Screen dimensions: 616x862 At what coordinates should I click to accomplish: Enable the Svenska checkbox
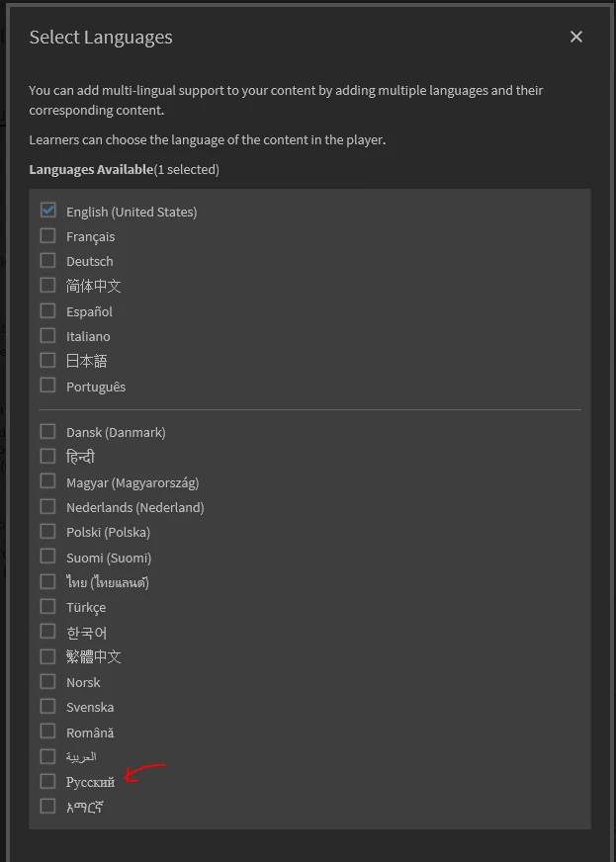click(x=47, y=706)
